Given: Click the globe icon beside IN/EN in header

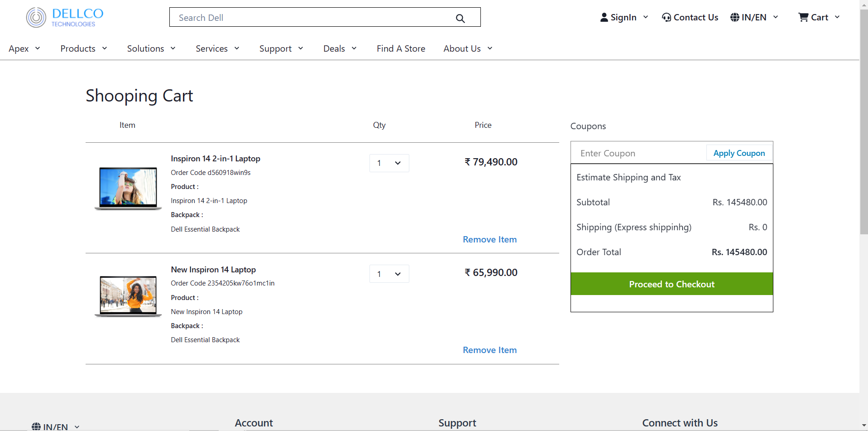Looking at the screenshot, I should pos(735,17).
